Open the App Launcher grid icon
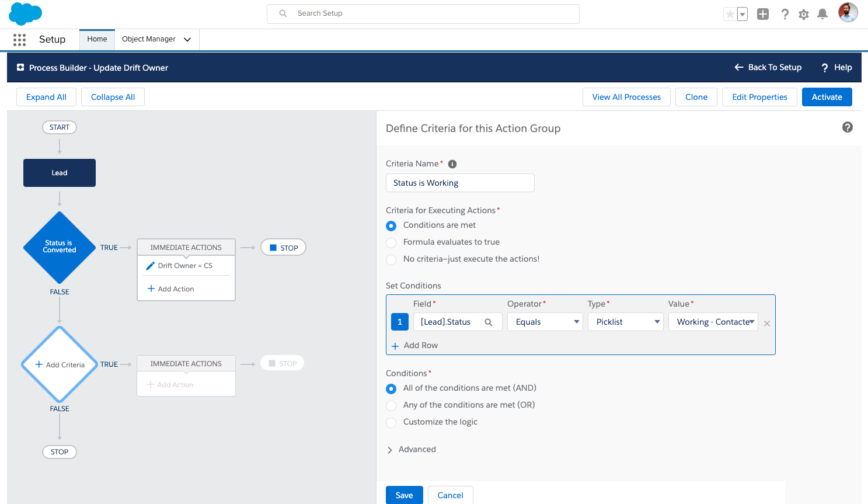Screen dimensions: 868x504 [x=19, y=40]
